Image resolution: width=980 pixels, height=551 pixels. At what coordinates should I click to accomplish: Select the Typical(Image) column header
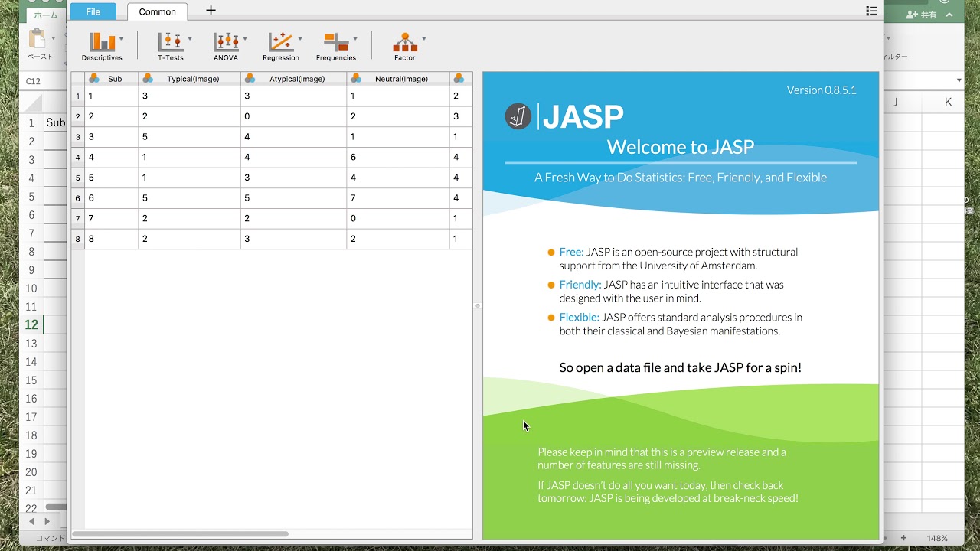189,78
